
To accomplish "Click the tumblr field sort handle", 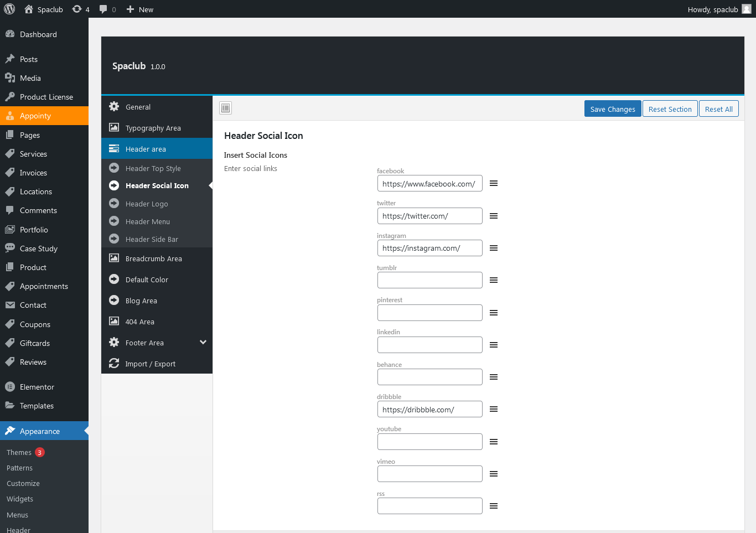I will pyautogui.click(x=494, y=280).
